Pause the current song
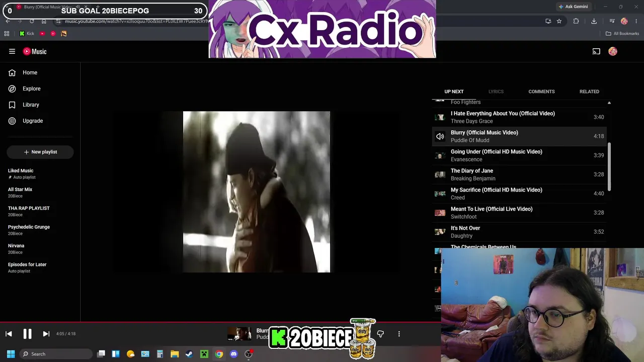Viewport: 644px width, 362px height. coord(27,334)
